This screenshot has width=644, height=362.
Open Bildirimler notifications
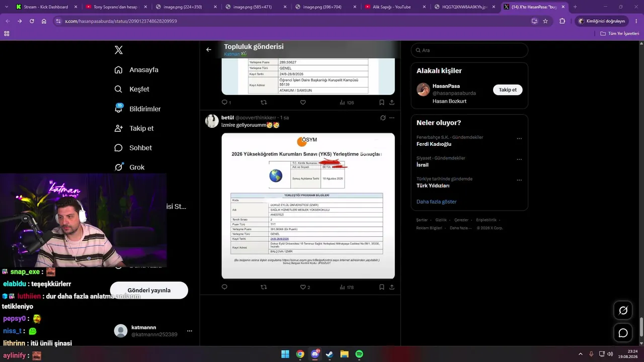(x=138, y=109)
